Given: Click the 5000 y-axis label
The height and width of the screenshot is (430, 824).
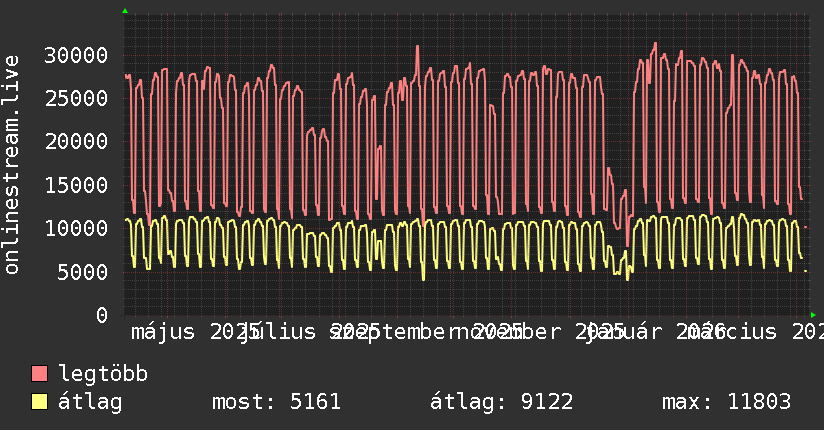Looking at the screenshot, I should pos(83,272).
